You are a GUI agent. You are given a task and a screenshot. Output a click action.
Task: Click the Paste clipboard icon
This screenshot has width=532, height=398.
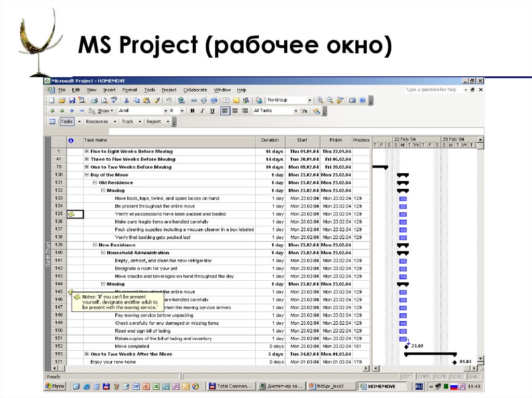(147, 100)
